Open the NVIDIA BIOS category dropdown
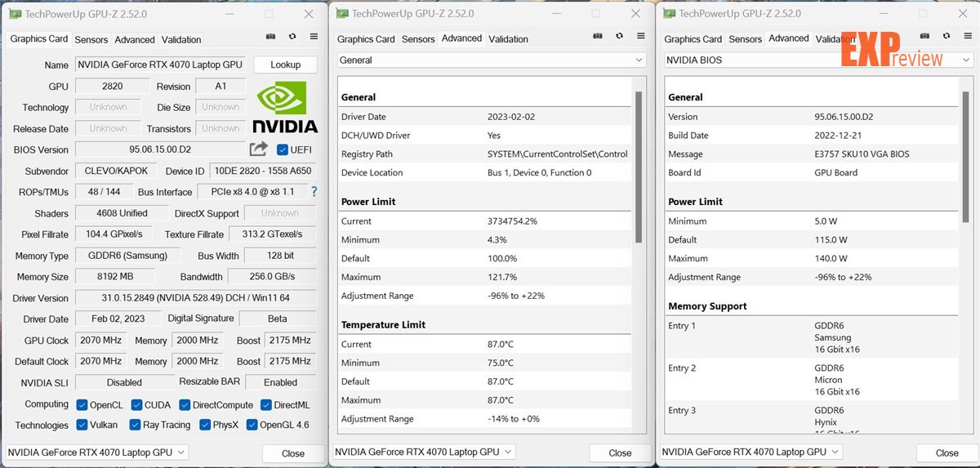The height and width of the screenshot is (468, 980). coord(818,60)
